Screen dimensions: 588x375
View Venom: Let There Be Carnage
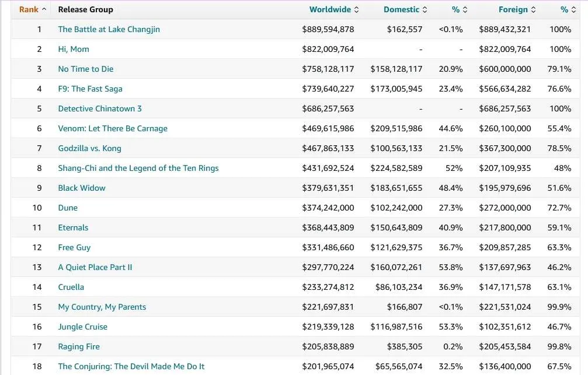point(113,128)
